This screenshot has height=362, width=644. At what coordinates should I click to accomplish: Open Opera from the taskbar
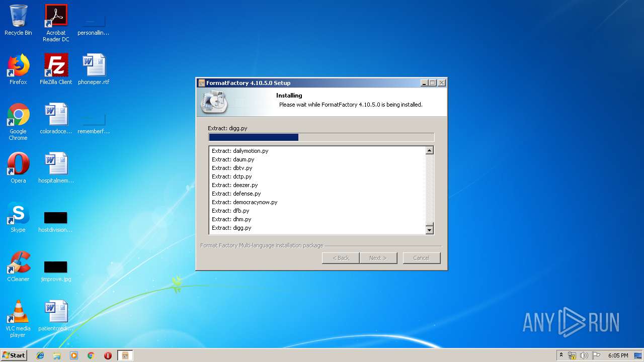tap(108, 355)
